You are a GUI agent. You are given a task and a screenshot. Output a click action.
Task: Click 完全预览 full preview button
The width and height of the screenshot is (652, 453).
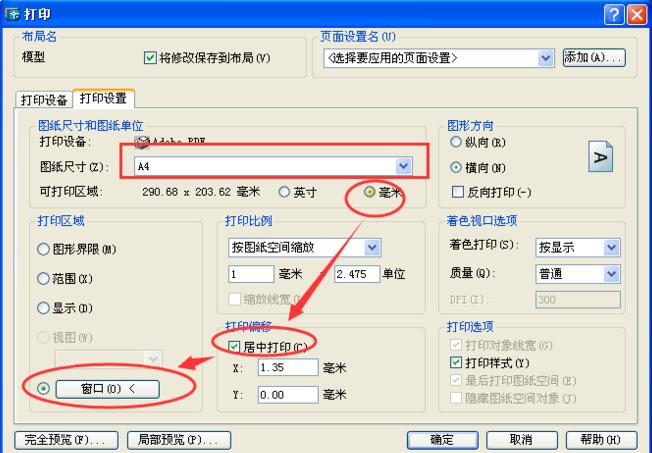(66, 440)
